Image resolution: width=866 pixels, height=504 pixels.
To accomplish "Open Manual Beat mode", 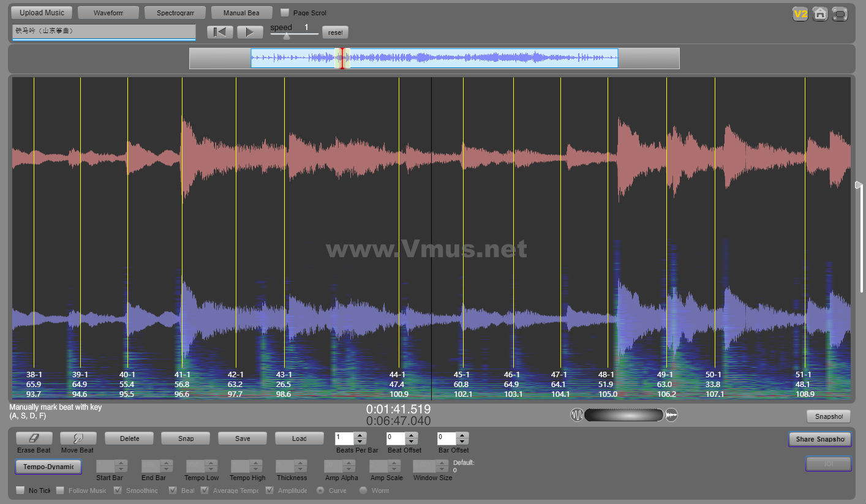I will [x=242, y=12].
